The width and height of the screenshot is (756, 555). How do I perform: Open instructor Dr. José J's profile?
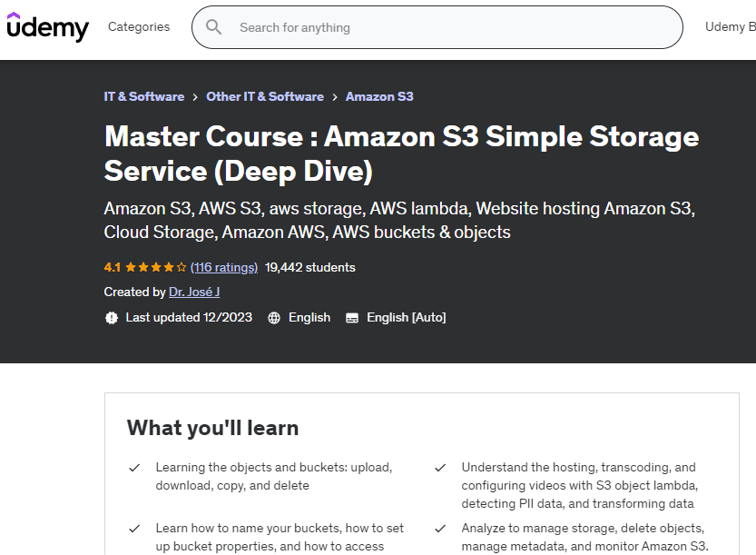194,292
